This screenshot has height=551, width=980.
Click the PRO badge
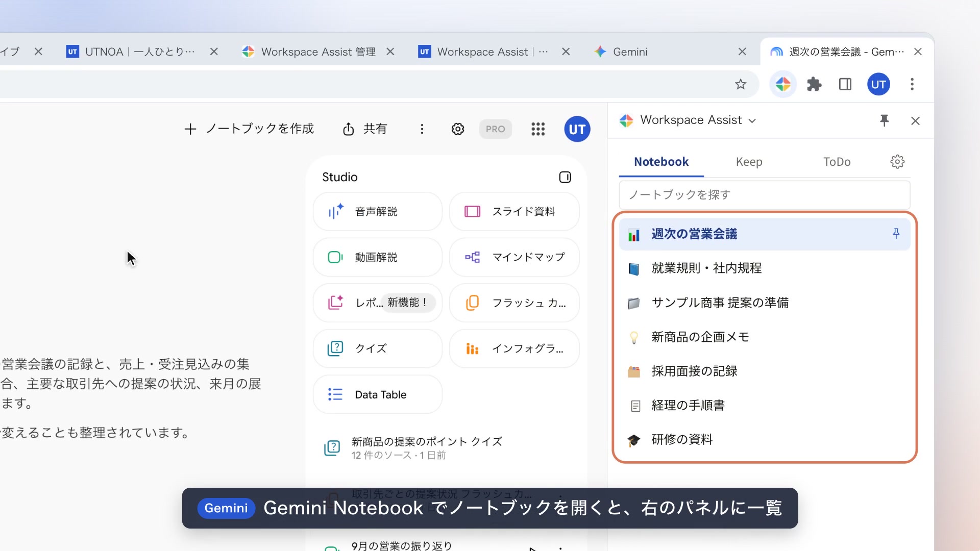point(495,129)
